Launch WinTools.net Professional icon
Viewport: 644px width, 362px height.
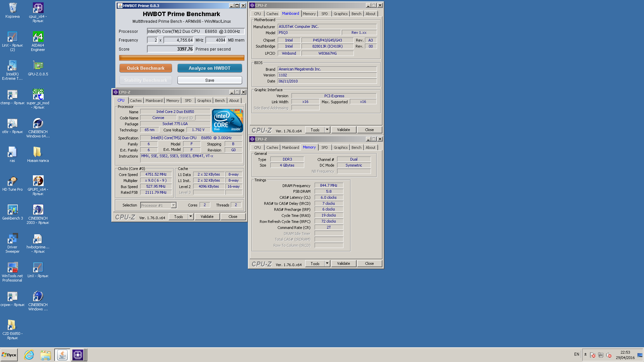[12, 272]
